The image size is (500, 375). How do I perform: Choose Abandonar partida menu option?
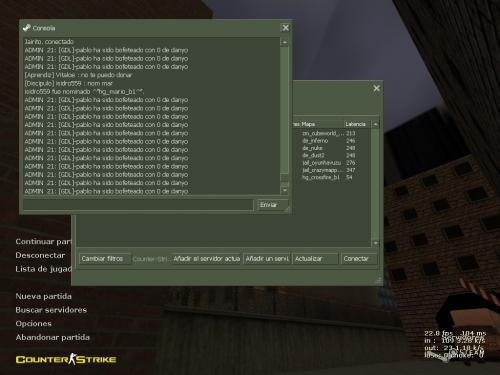pyautogui.click(x=52, y=337)
